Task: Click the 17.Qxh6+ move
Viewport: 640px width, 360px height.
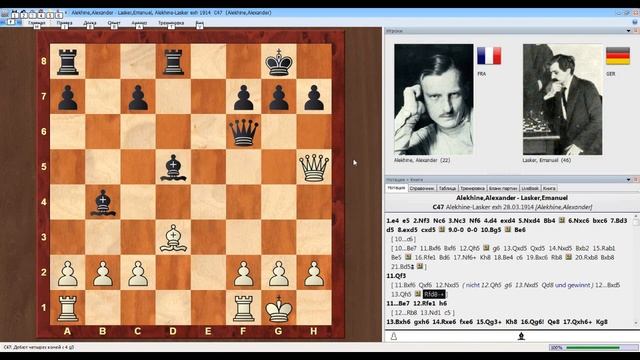Action: pos(578,322)
